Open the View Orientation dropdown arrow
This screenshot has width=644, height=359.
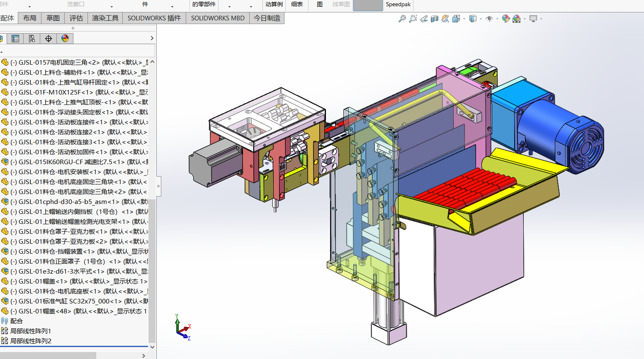(x=464, y=19)
